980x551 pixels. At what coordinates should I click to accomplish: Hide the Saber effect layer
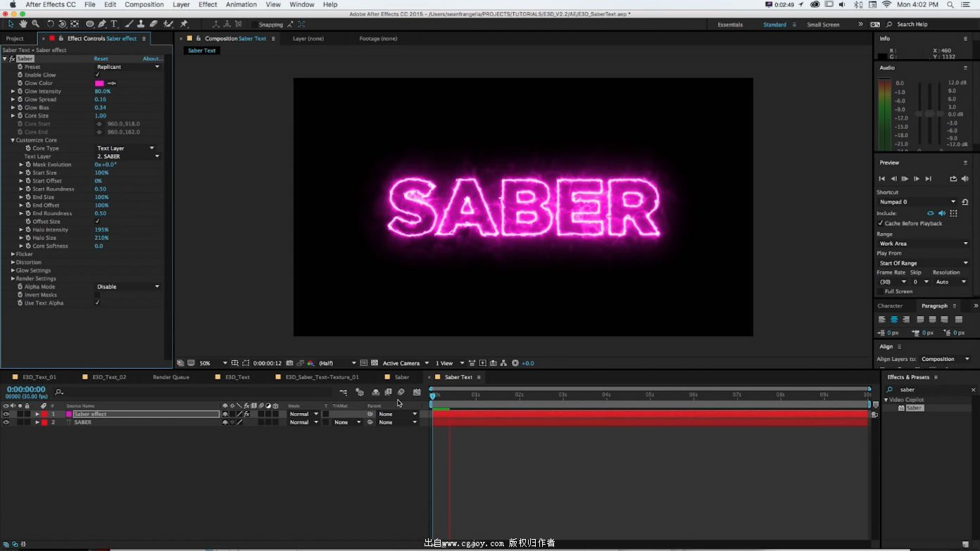click(x=6, y=414)
